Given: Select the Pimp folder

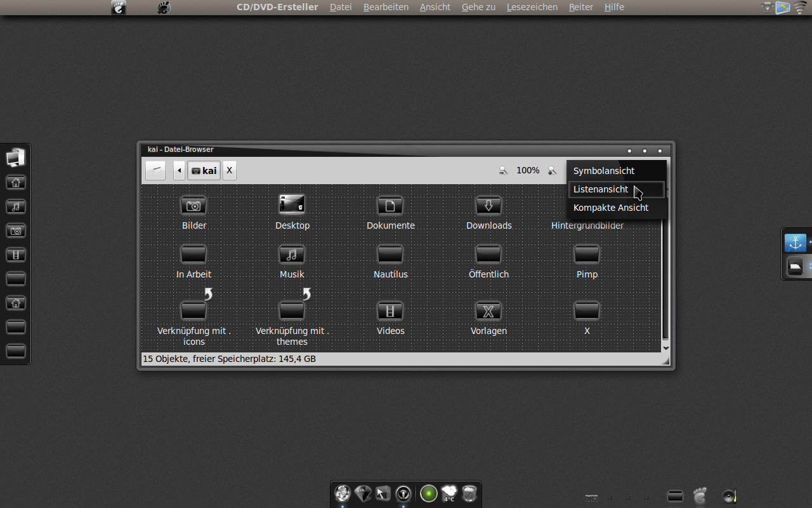Looking at the screenshot, I should (587, 254).
